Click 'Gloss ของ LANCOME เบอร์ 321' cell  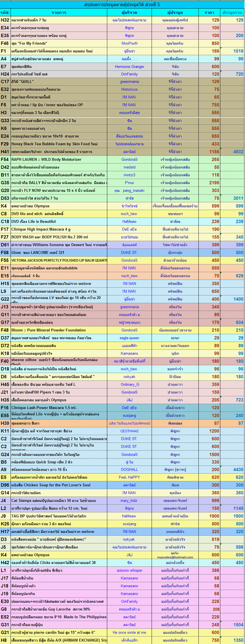point(59,253)
